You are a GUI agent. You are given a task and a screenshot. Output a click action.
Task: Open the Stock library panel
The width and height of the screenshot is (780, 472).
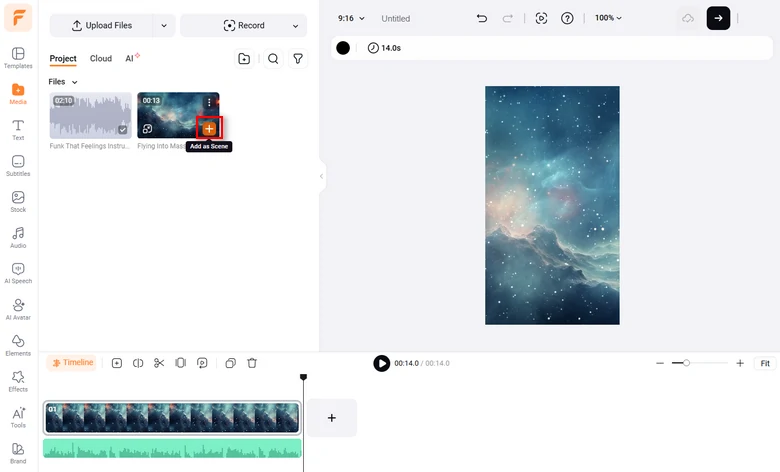18,201
